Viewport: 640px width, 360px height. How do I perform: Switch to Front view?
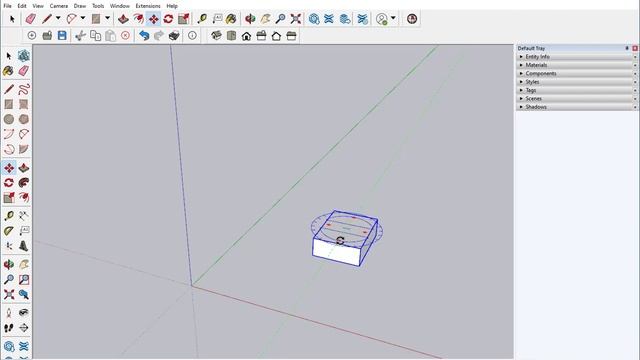[x=246, y=36]
